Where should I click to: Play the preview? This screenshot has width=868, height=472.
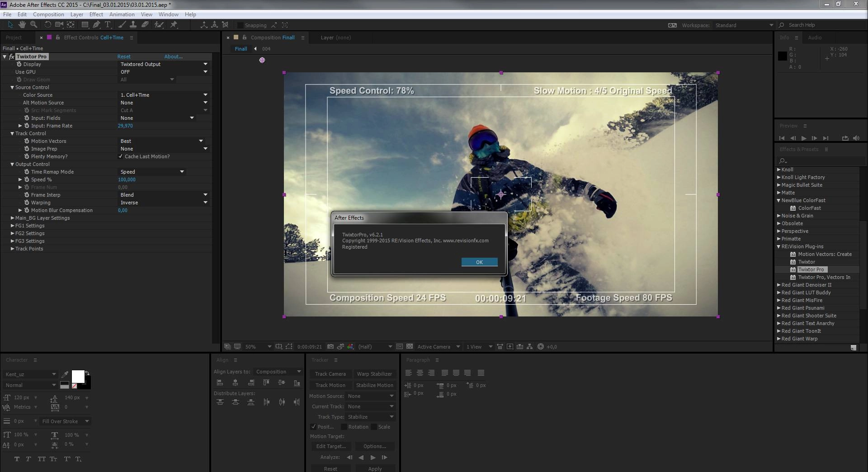pos(804,138)
